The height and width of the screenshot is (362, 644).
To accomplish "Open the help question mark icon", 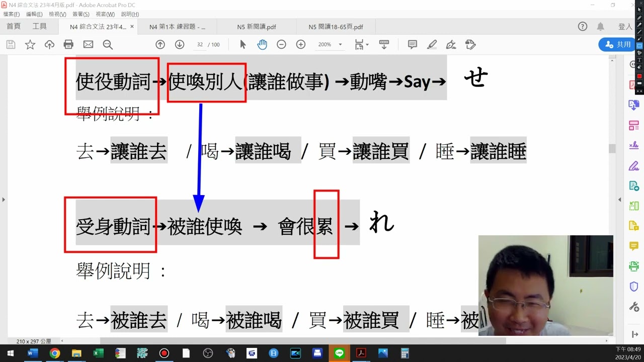I will (x=583, y=27).
